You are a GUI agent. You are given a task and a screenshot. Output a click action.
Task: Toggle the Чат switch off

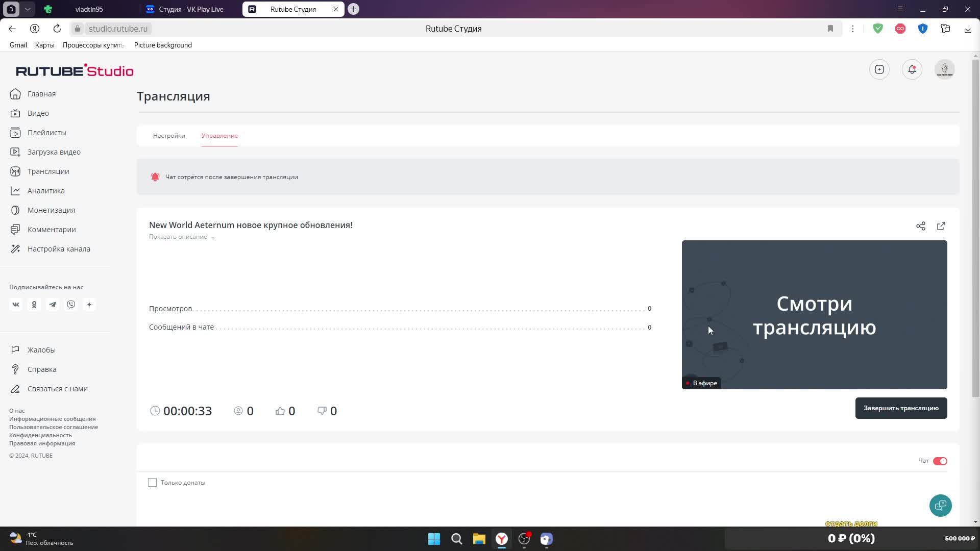tap(940, 461)
